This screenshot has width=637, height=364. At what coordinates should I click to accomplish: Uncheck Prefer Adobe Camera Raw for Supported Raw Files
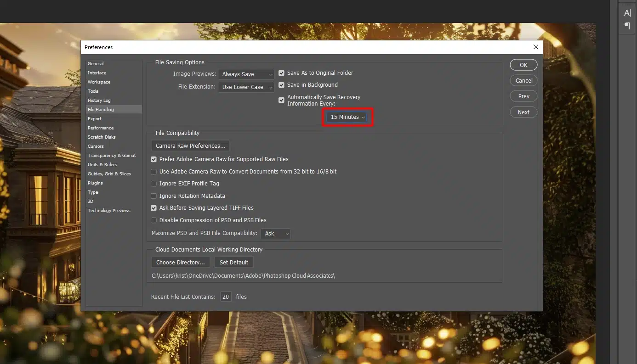pos(154,159)
